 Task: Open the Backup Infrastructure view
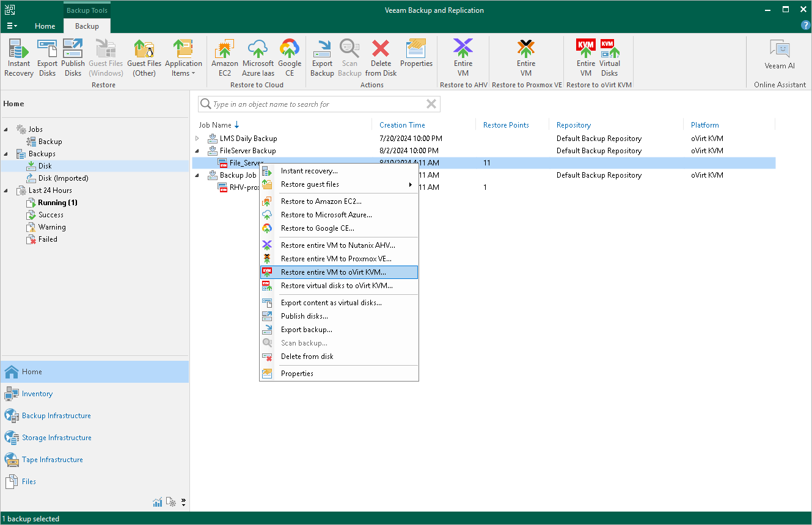coord(95,416)
